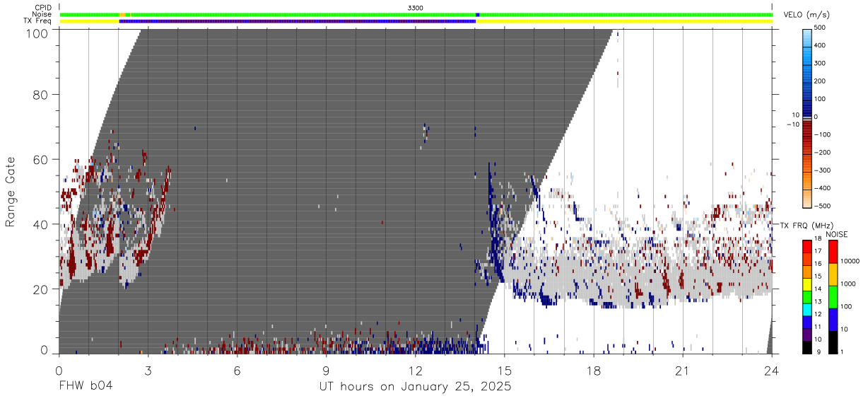Click the x-axis tick label 21
Viewport: 868px width, 401px height.
point(683,371)
